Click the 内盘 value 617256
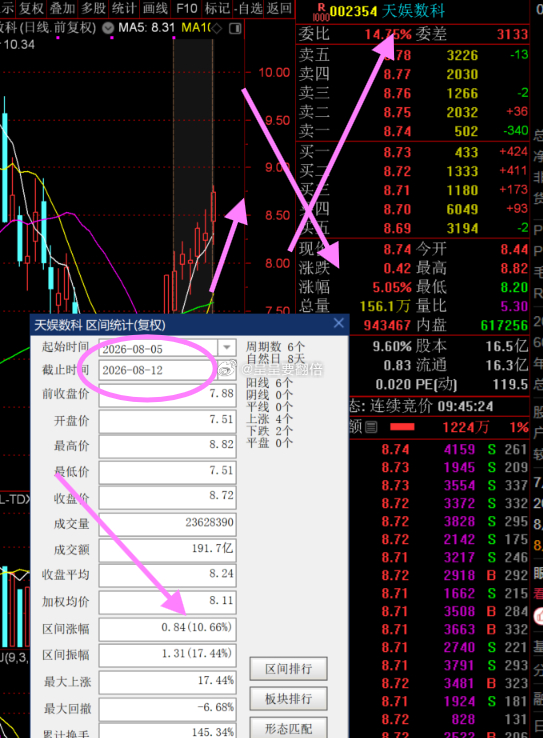 point(504,325)
